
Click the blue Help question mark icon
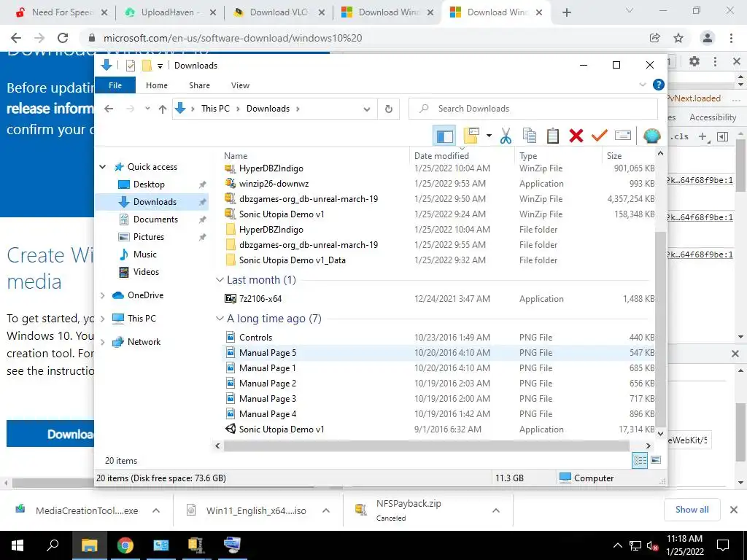point(659,85)
